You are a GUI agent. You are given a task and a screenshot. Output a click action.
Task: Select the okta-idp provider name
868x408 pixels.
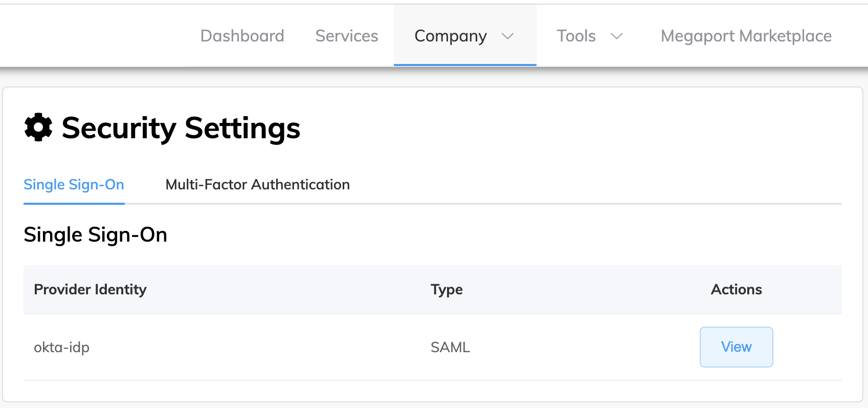coord(61,347)
